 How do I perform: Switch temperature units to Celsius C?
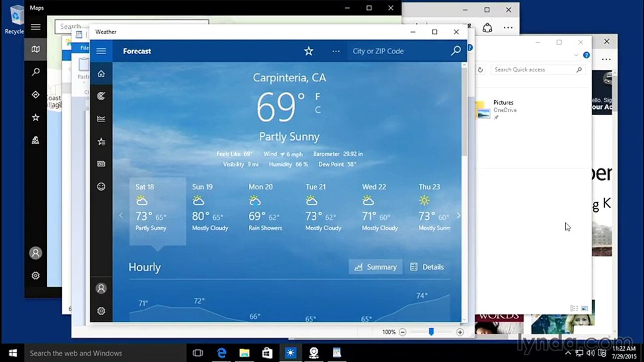click(318, 110)
